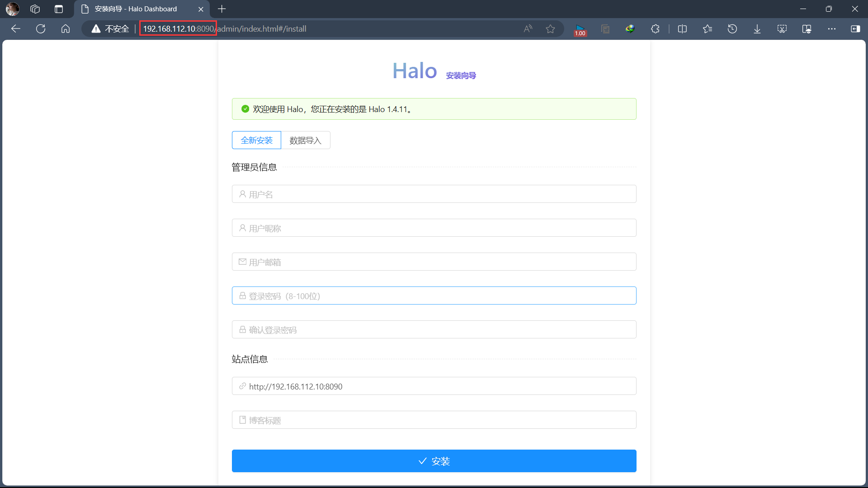The height and width of the screenshot is (488, 868).
Task: View browsing History clock icon
Action: click(x=732, y=28)
